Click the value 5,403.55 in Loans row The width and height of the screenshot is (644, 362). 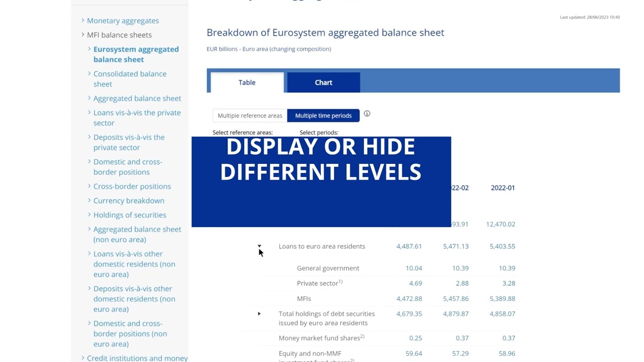(x=503, y=246)
